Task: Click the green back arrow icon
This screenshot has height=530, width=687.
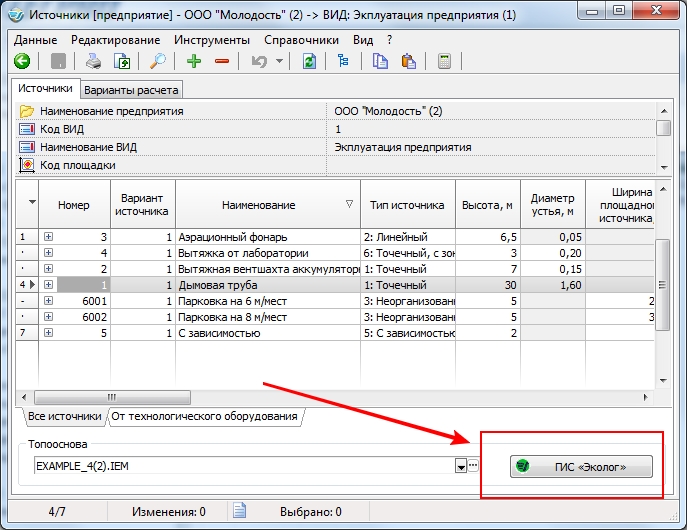Action: point(22,61)
